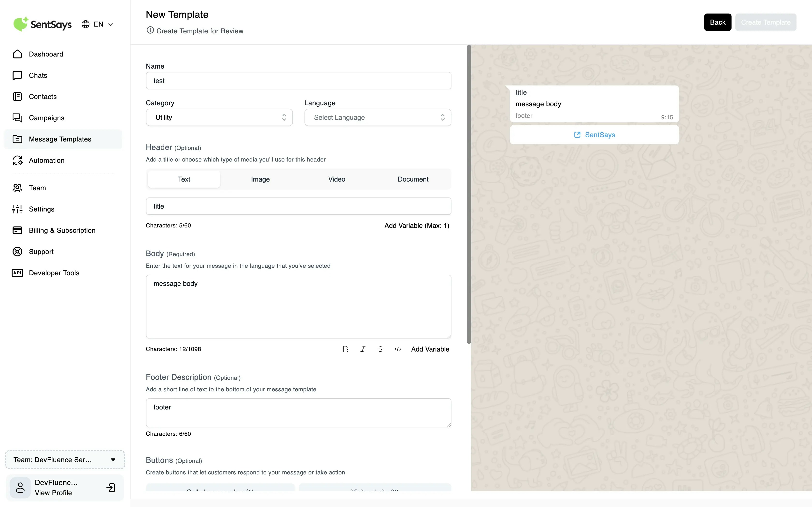Click the Bold formatting icon
812x507 pixels.
pos(345,349)
